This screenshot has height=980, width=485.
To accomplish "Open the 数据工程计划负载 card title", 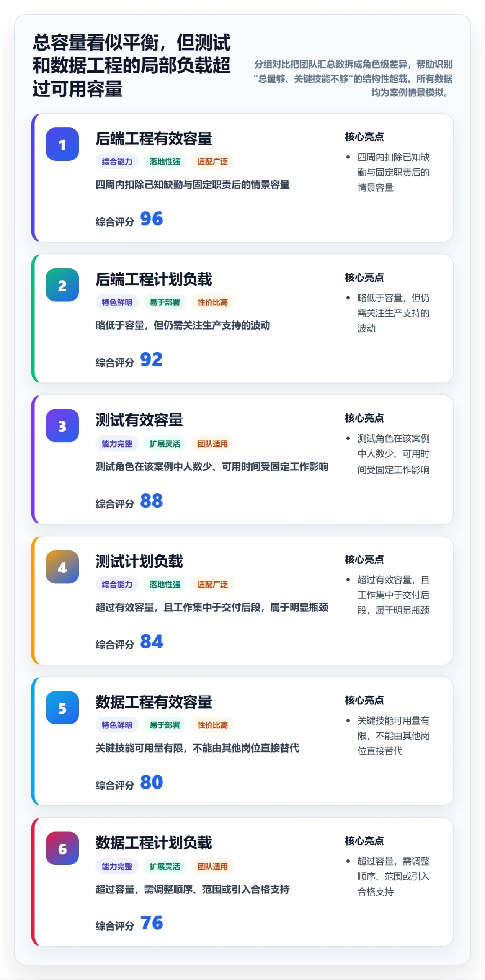I will pyautogui.click(x=154, y=843).
